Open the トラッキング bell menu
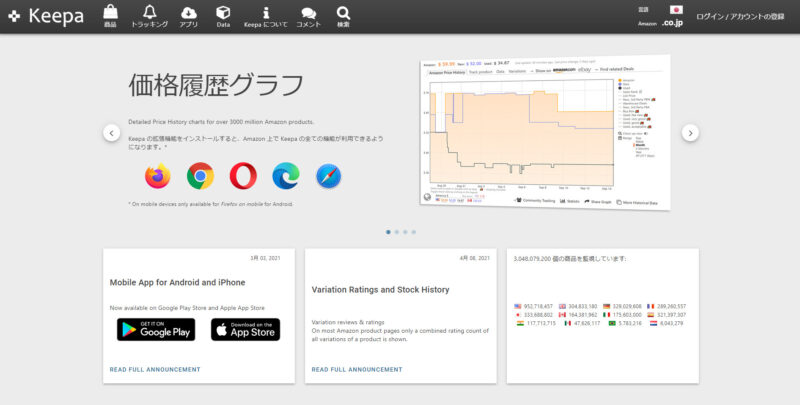 point(149,16)
